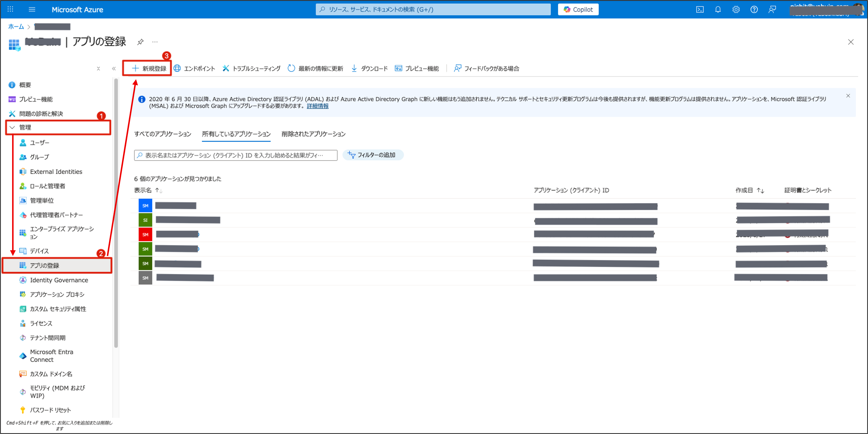Click 証明書とシークレット column header
Screen dimensions: 868x434
point(808,191)
